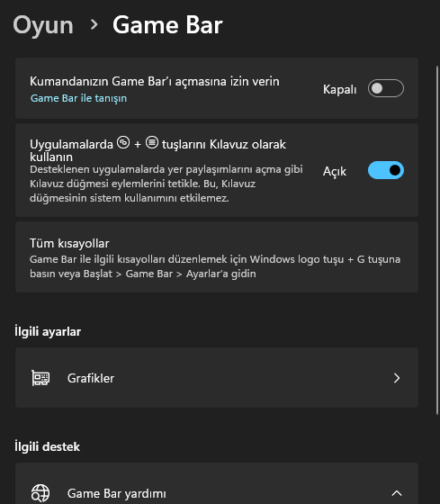
Task: Click the breadcrumb separator arrow icon
Action: 94,24
